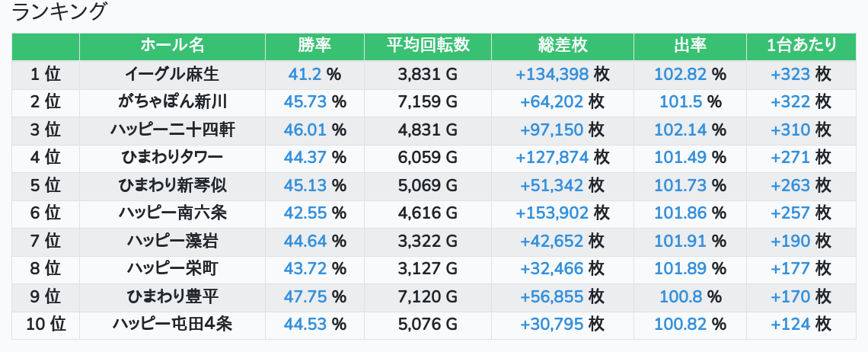This screenshot has width=868, height=352.
Task: Click the 出率 column header
Action: [x=690, y=46]
